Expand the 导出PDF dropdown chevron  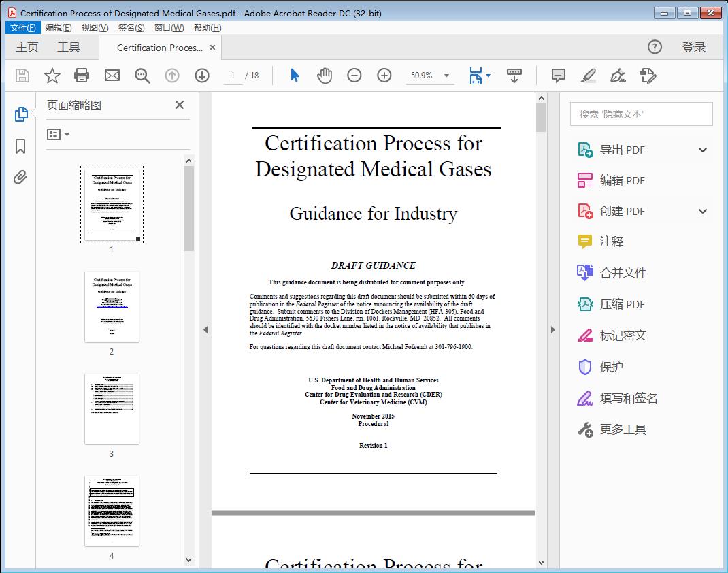point(703,149)
